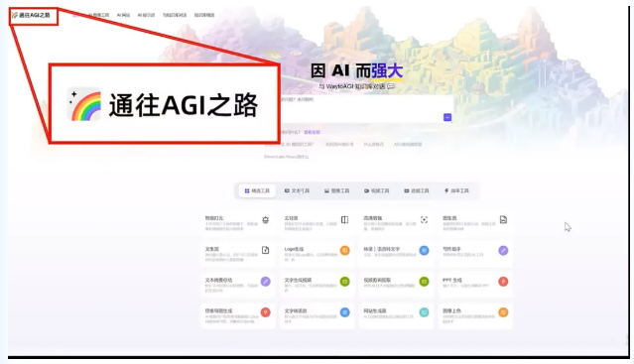Click the 通往AGI之路 rainbow logo in header
The height and width of the screenshot is (364, 634).
point(31,15)
